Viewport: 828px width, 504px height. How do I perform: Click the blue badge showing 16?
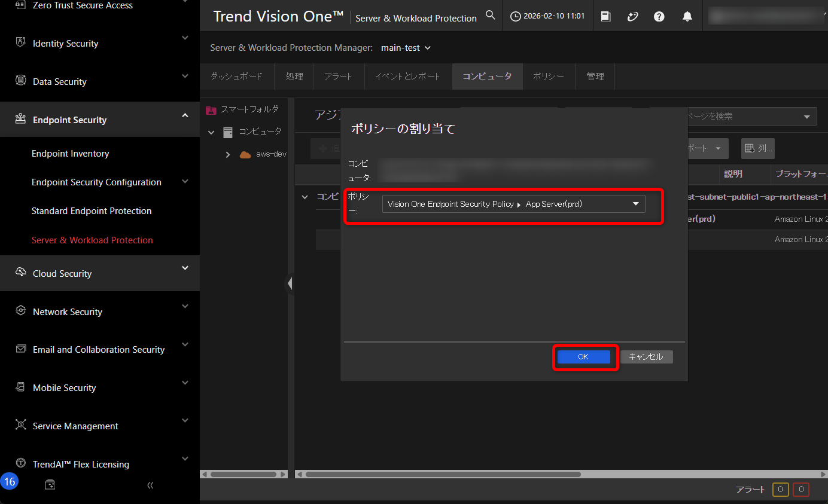(10, 482)
